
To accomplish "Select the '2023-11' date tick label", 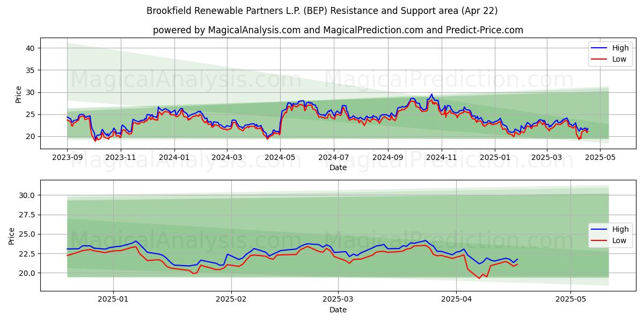I will 120,158.
